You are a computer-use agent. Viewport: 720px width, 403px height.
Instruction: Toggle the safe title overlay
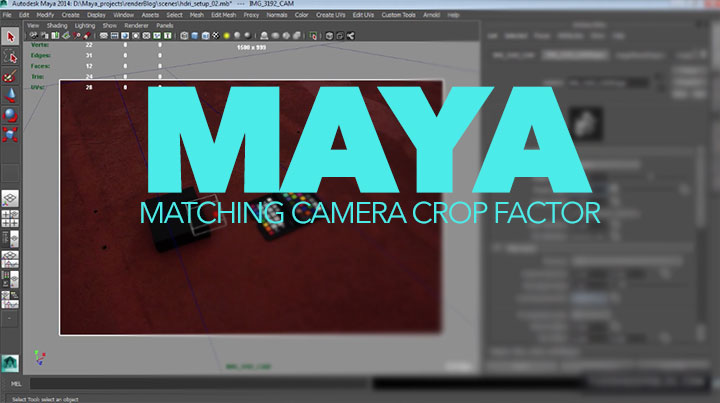(x=167, y=36)
